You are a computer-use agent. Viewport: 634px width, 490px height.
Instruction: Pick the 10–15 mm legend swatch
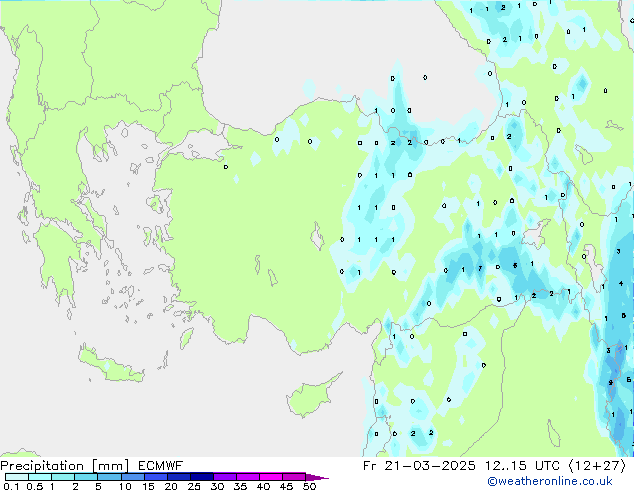pyautogui.click(x=133, y=477)
